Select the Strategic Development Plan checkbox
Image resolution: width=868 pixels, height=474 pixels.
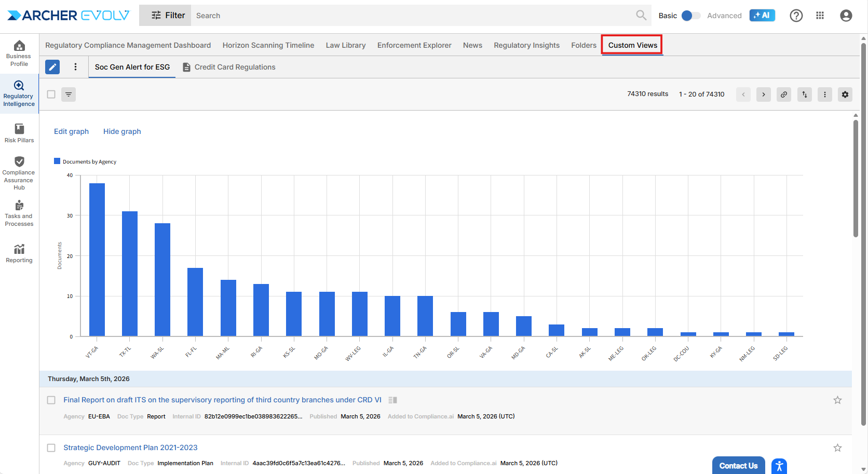point(51,448)
